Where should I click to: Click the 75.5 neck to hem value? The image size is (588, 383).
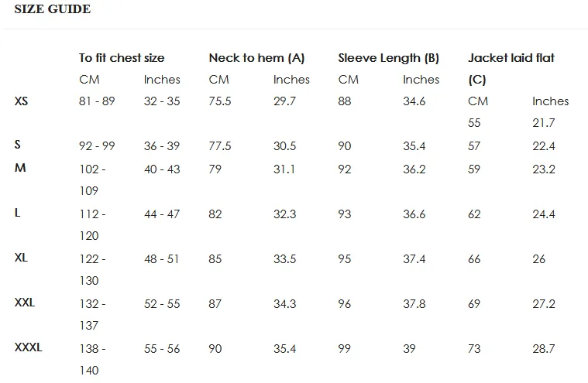click(220, 101)
